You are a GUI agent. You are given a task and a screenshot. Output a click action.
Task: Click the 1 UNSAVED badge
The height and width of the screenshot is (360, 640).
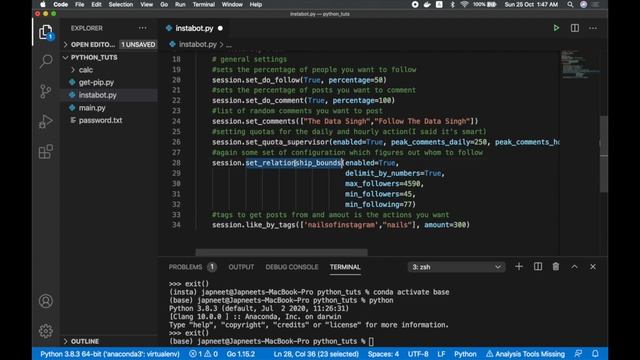pyautogui.click(x=138, y=44)
